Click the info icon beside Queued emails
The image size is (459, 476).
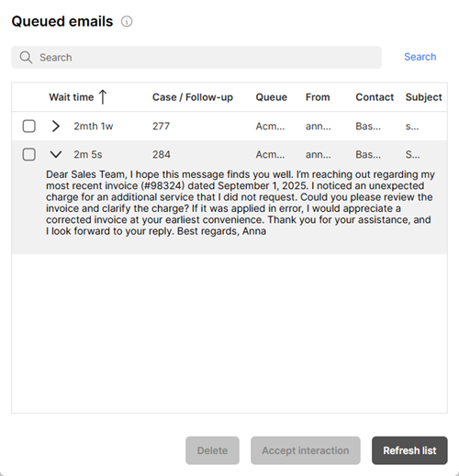pos(127,22)
